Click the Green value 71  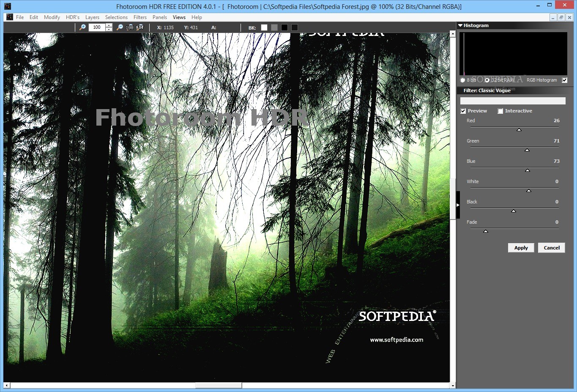(x=556, y=141)
